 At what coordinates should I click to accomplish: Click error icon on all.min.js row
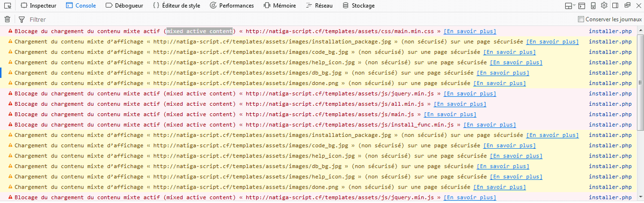[x=10, y=104]
